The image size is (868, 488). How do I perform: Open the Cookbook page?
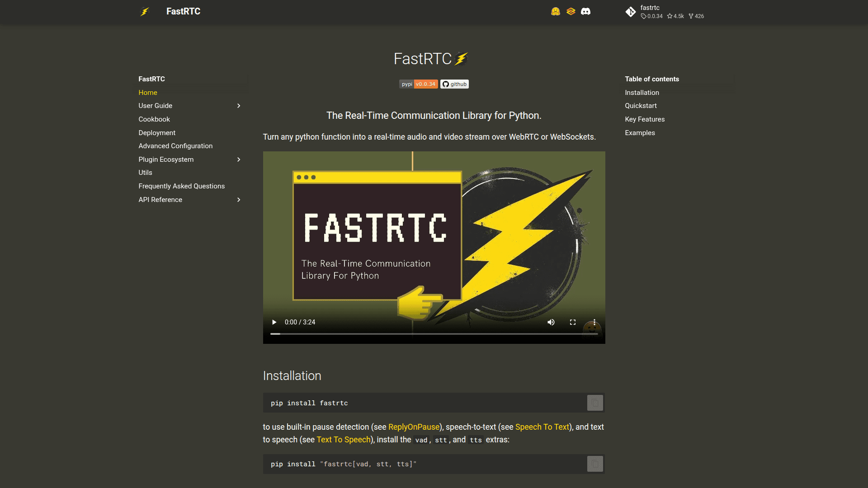click(154, 119)
